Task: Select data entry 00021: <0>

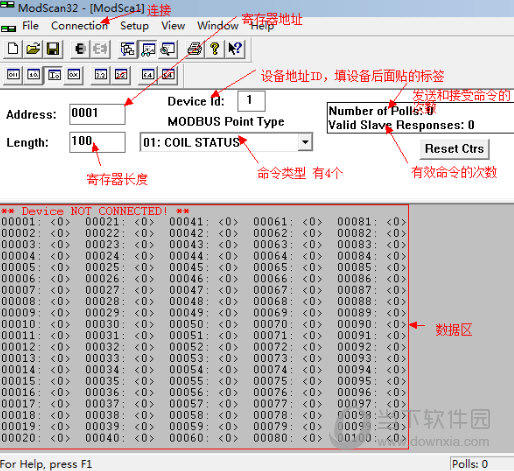Action: click(x=120, y=222)
